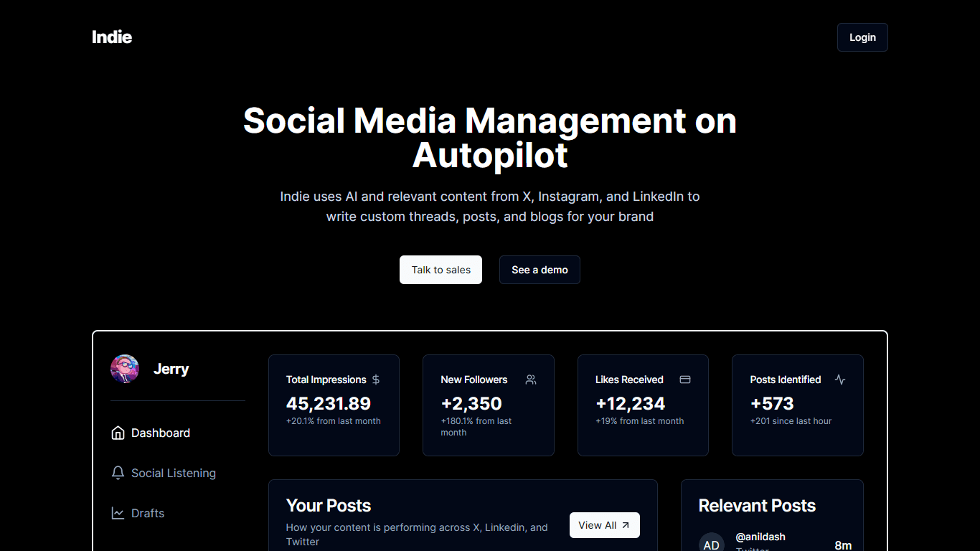Screen dimensions: 980x551
Task: Click the card icon on Likes Received
Action: [685, 380]
